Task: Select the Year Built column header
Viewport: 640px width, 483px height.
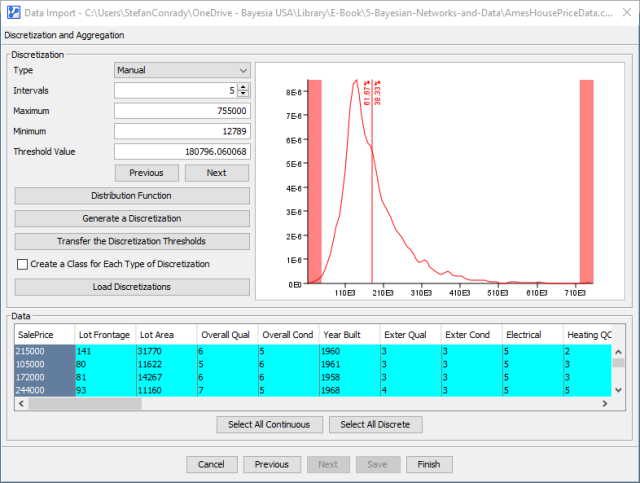Action: click(349, 335)
